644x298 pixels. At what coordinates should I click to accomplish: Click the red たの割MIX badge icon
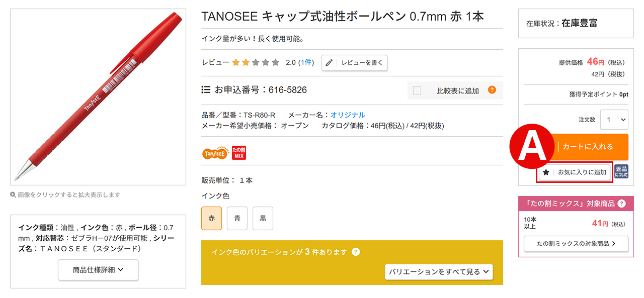[x=239, y=153]
